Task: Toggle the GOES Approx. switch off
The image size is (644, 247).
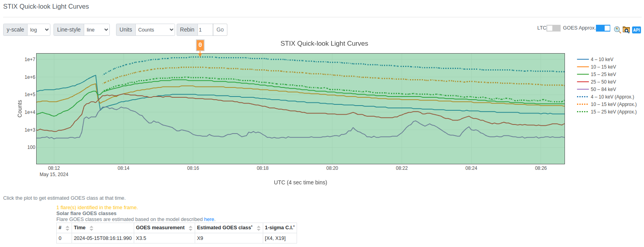Action: pos(603,28)
